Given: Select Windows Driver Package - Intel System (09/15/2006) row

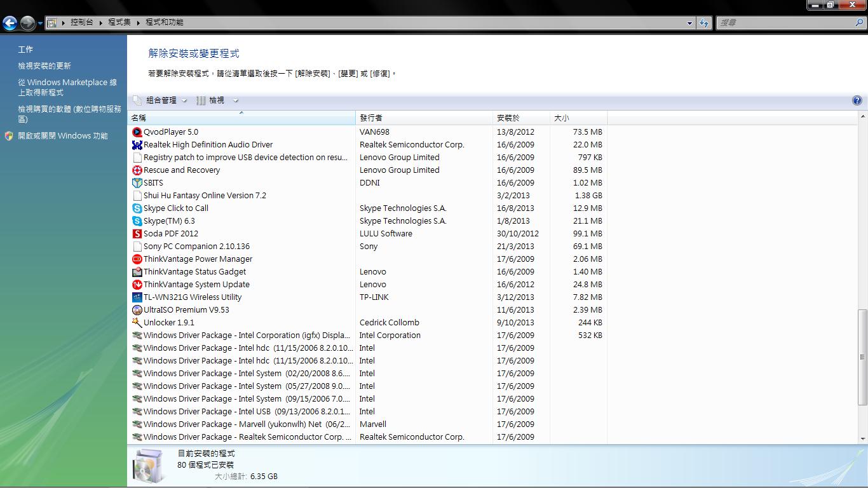Looking at the screenshot, I should [367, 399].
